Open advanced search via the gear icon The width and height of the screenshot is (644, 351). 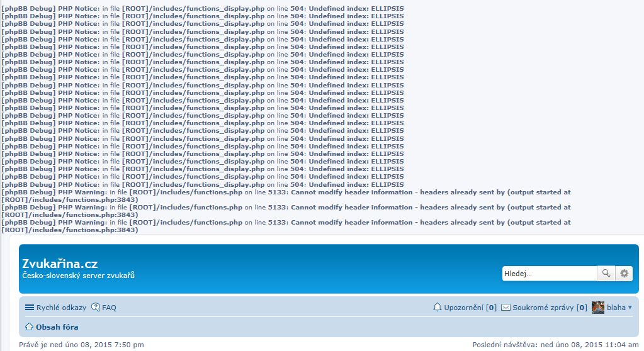coord(624,273)
